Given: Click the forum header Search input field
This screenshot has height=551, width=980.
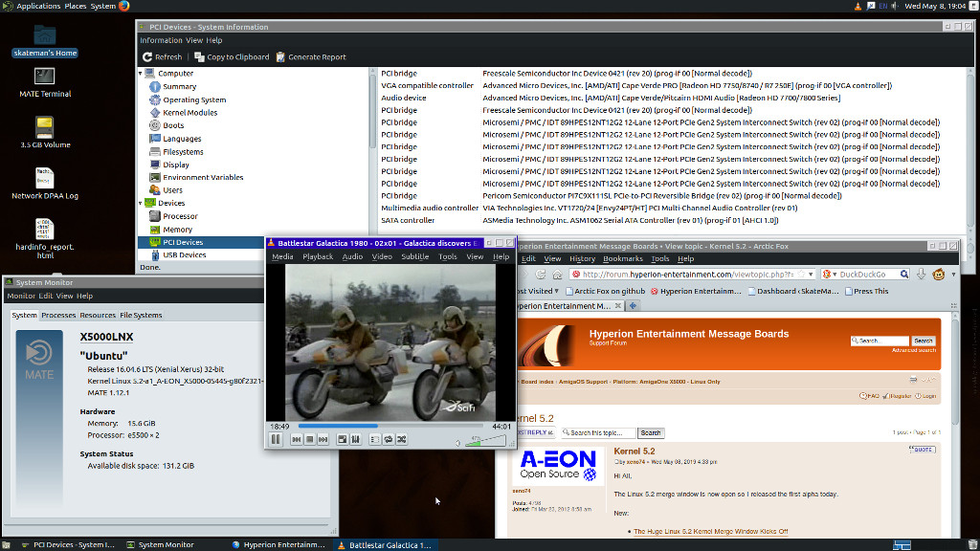Looking at the screenshot, I should coord(880,342).
